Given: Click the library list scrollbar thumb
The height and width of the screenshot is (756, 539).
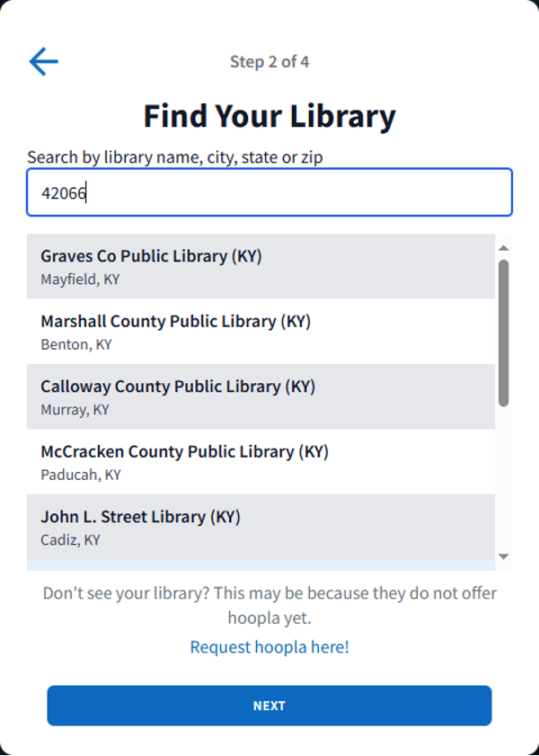Looking at the screenshot, I should [x=503, y=333].
